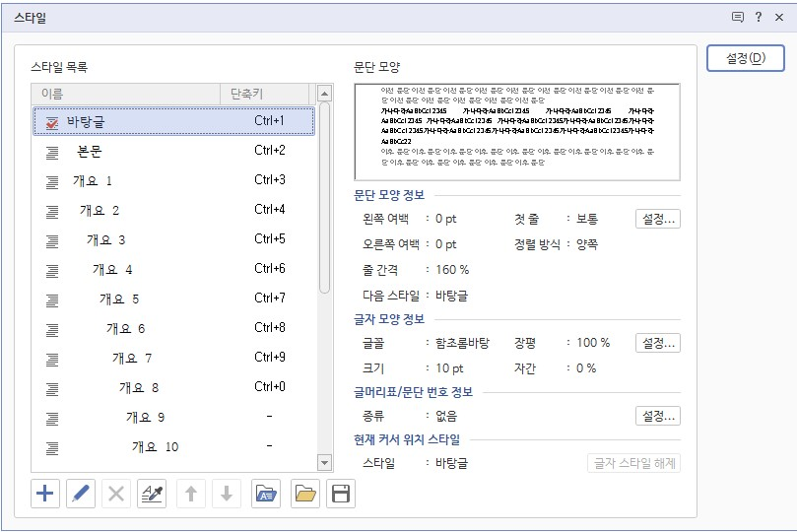Image resolution: width=797 pixels, height=532 pixels.
Task: Click the 10 pt size value
Action: pos(449,368)
